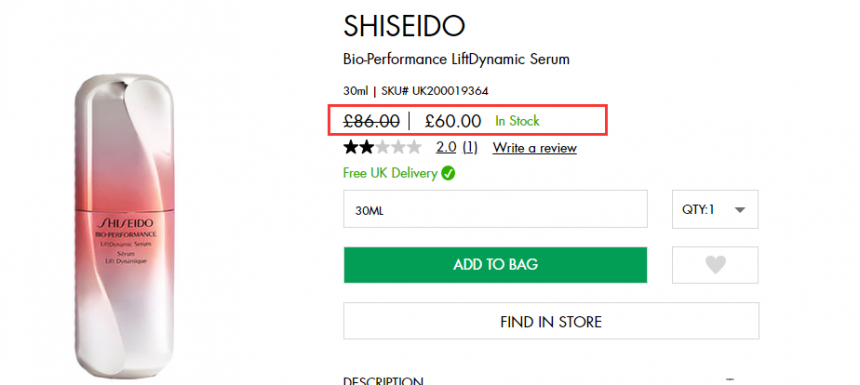
Task: Open the QTY:1 quantity dropdown
Action: 715,209
